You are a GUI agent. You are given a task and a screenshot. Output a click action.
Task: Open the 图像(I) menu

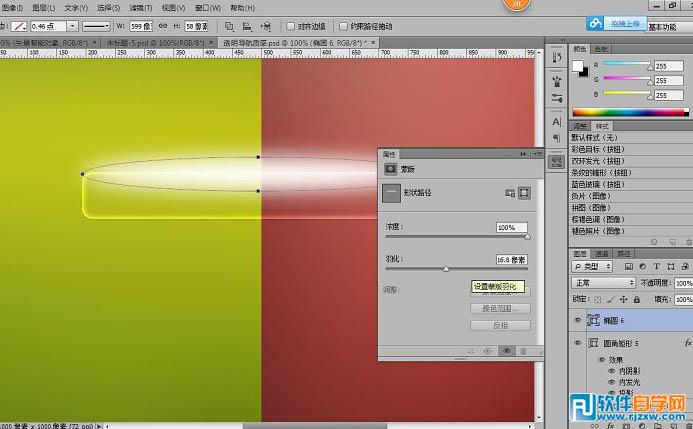(x=12, y=8)
